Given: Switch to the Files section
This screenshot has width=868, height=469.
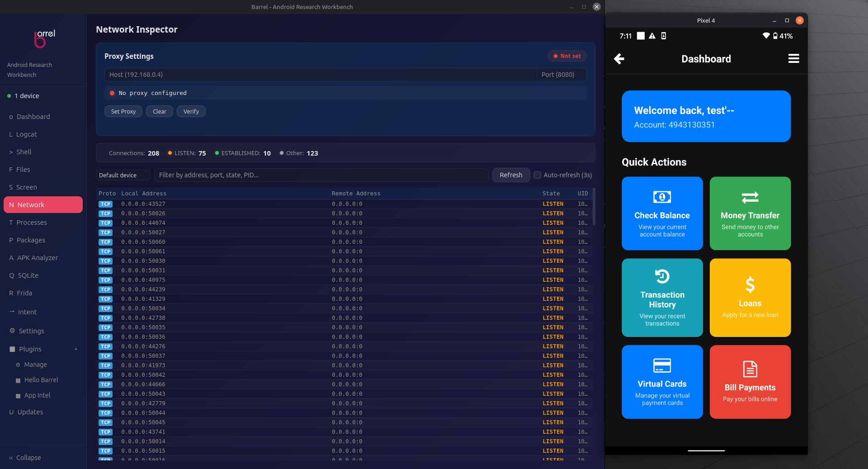Looking at the screenshot, I should [x=43, y=170].
